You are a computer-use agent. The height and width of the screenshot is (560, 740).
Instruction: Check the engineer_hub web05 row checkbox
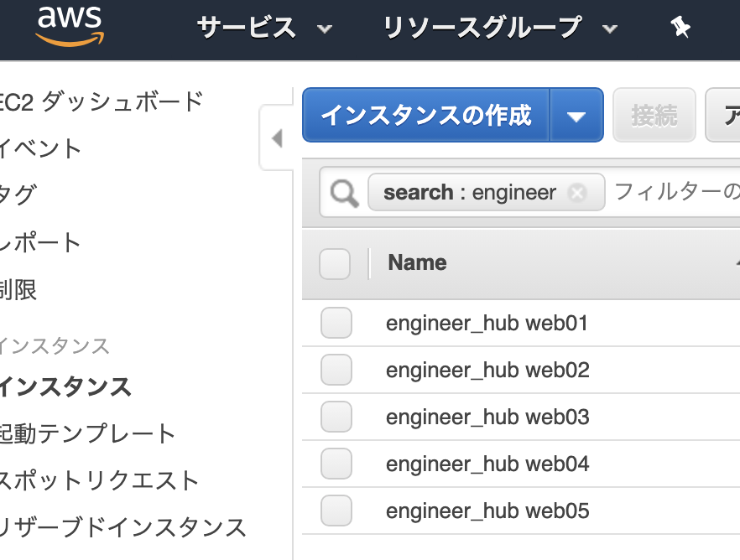[x=336, y=511]
